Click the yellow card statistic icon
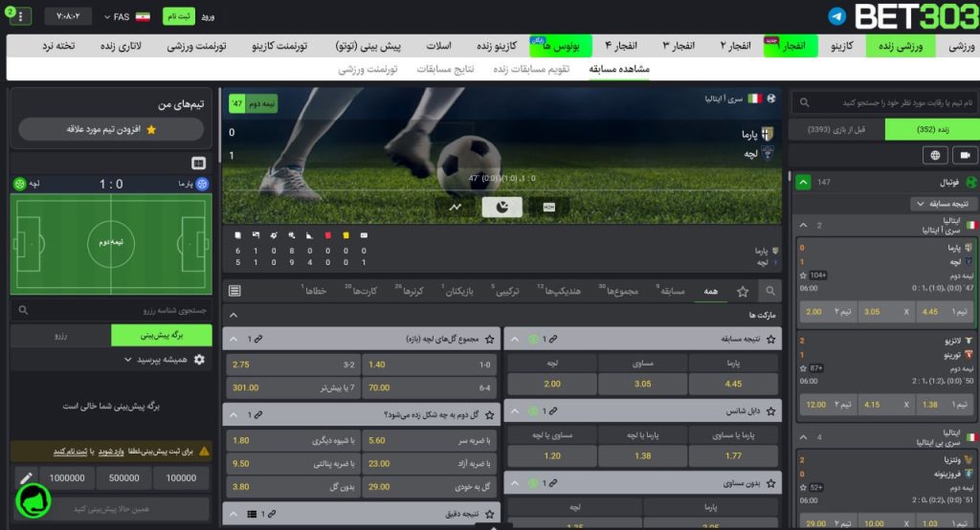The height and width of the screenshot is (530, 980). coord(345,235)
